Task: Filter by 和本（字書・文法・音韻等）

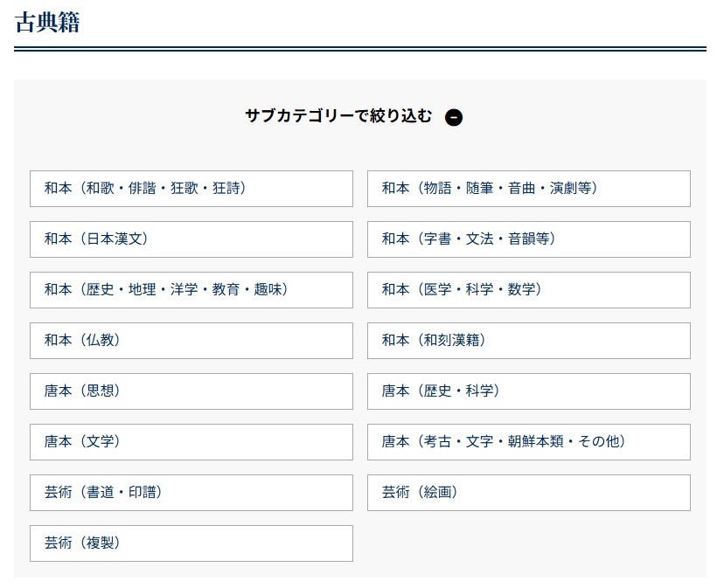Action: pyautogui.click(x=528, y=239)
